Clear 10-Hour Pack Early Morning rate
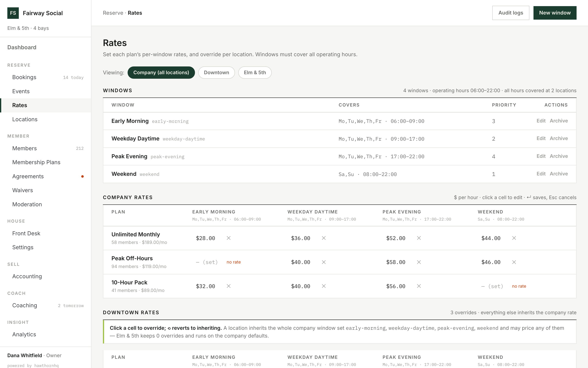This screenshot has height=368, width=588. coord(229,286)
